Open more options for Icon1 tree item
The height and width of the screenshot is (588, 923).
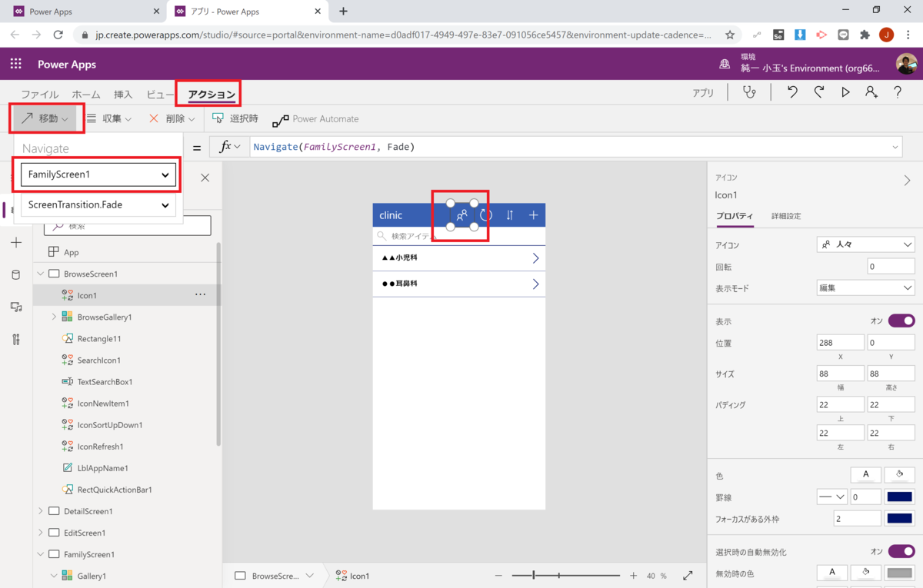click(x=200, y=294)
